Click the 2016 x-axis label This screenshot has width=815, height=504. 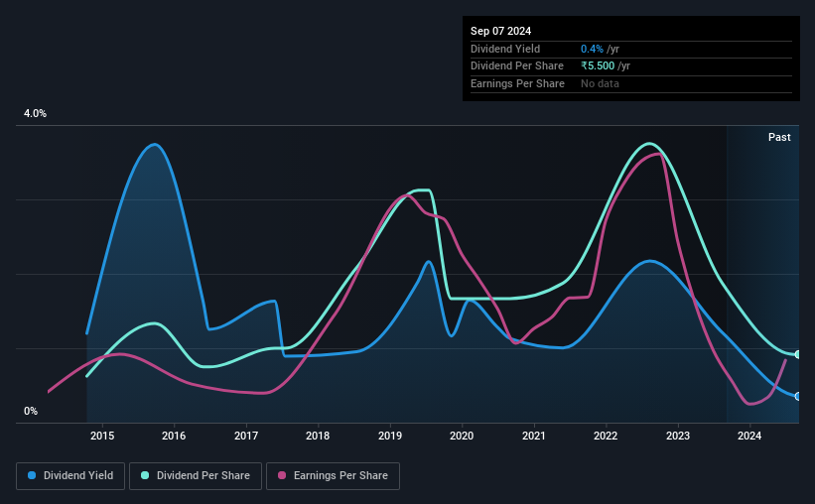(174, 436)
